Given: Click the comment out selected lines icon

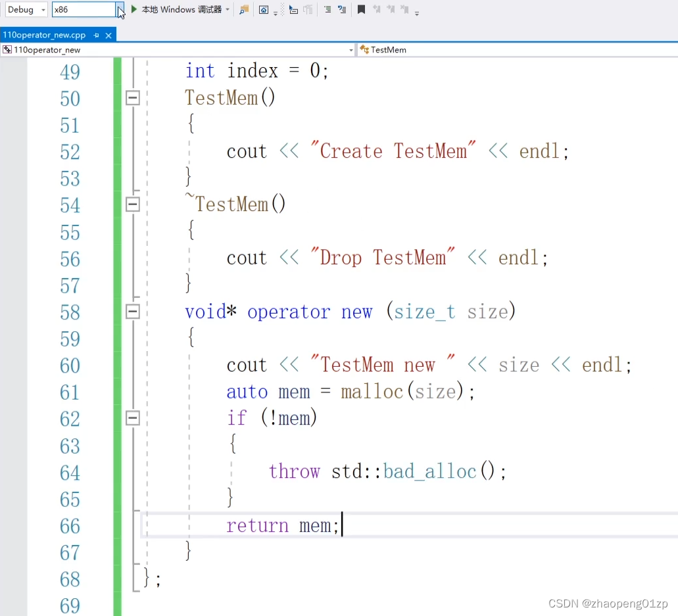Looking at the screenshot, I should pyautogui.click(x=327, y=10).
